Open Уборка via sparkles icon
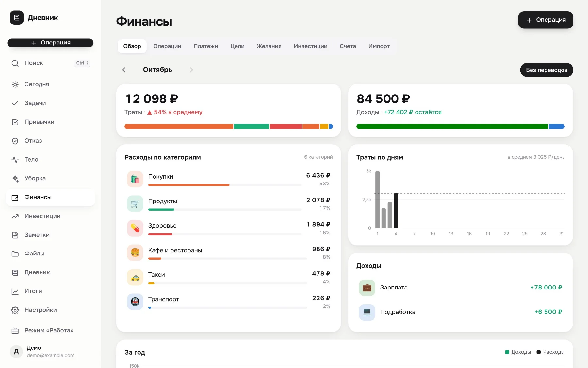Screen dimensions: 588x368 coord(15,178)
